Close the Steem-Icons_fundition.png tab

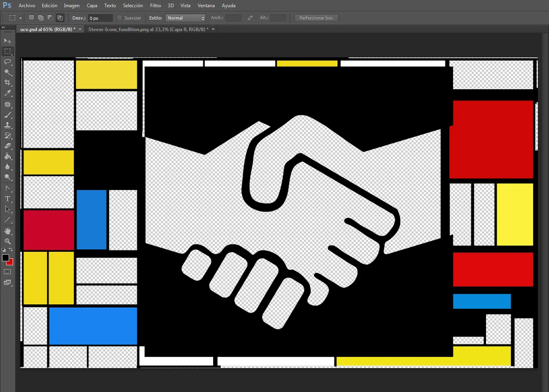pos(213,29)
